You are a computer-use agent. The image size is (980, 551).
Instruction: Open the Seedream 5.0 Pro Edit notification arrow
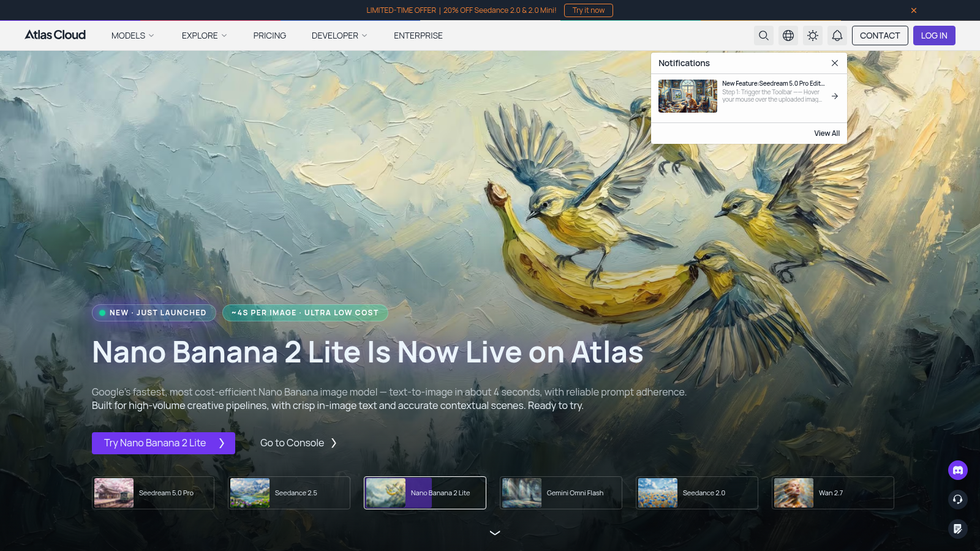click(x=835, y=96)
